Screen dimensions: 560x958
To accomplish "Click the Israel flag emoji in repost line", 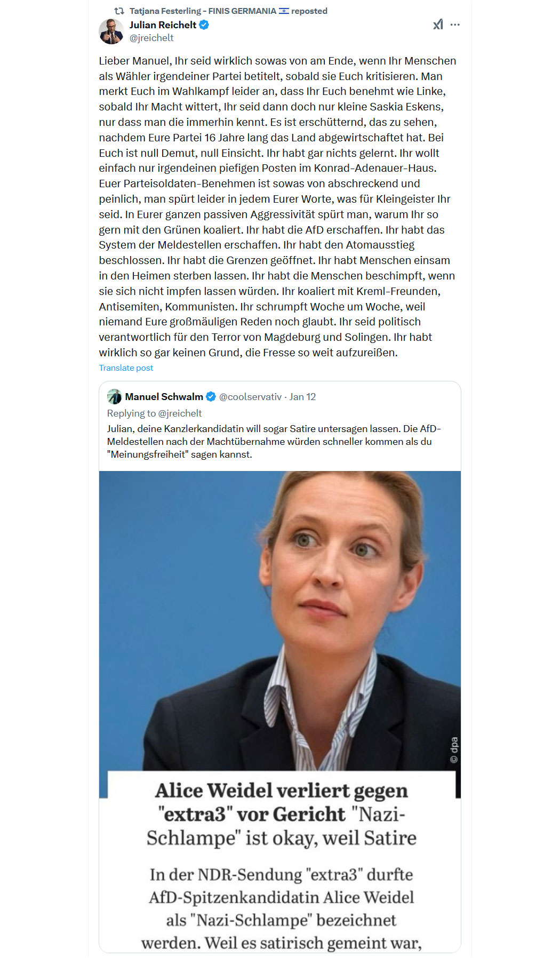I will click(x=284, y=11).
